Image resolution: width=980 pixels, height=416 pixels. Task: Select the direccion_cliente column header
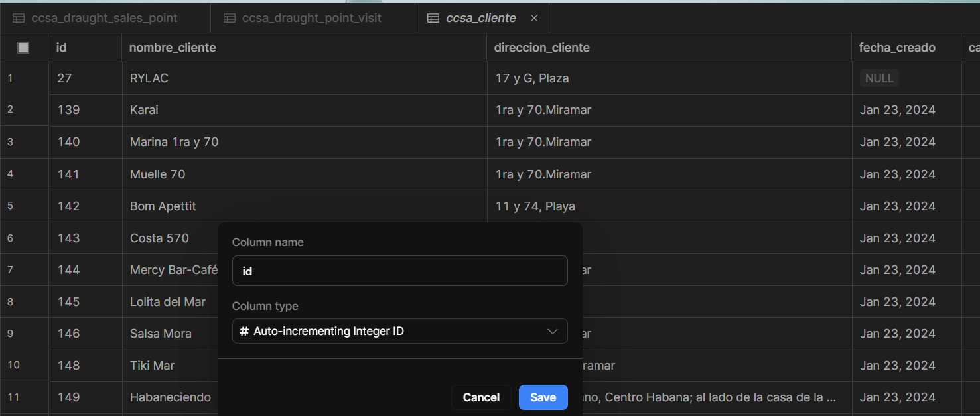(541, 48)
